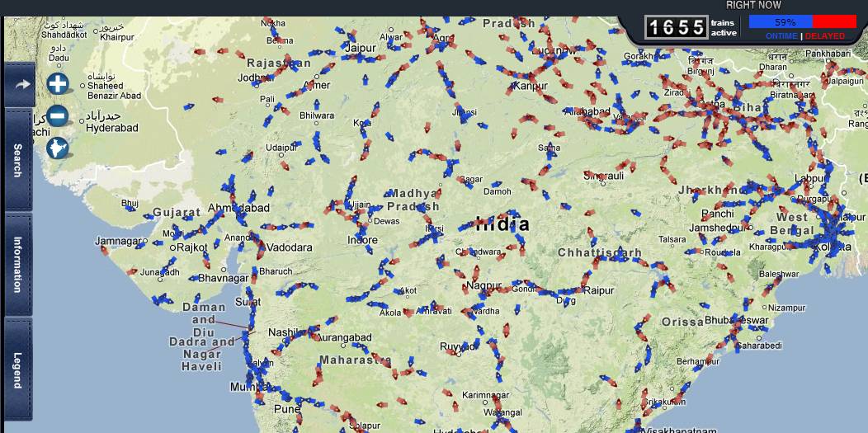
Task: Zoom out with the minus button
Action: pos(58,116)
